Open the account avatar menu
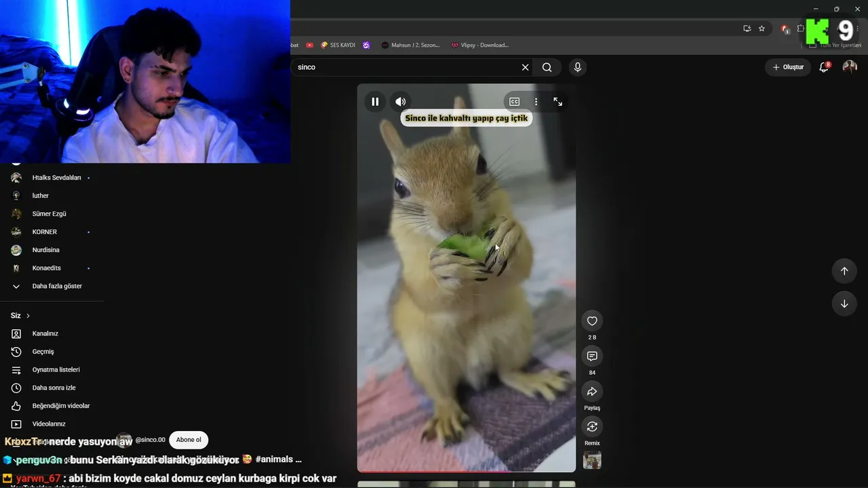This screenshot has width=868, height=488. [850, 67]
